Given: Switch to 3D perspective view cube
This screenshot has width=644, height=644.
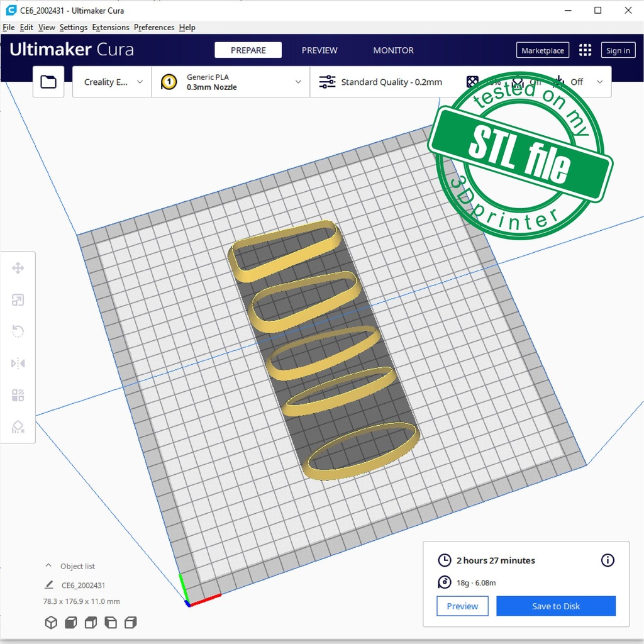Looking at the screenshot, I should coord(51,623).
